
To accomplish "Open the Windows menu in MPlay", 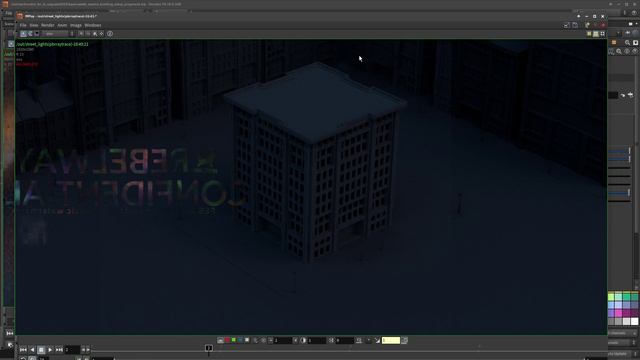I will coord(93,25).
